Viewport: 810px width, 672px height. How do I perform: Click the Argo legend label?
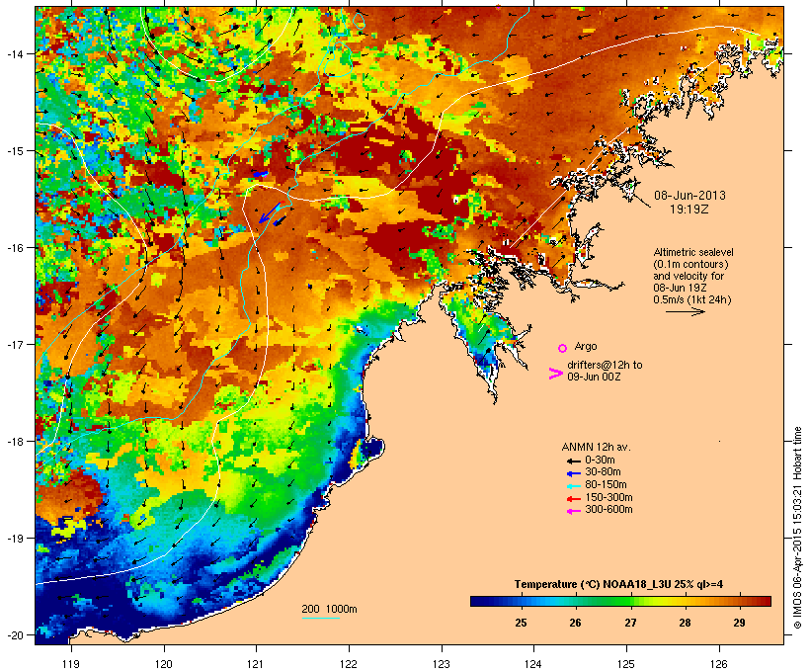coord(586,346)
